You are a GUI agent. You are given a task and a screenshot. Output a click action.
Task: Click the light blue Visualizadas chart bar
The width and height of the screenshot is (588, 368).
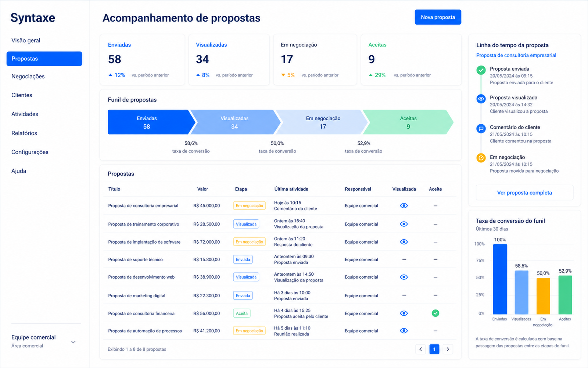click(x=521, y=292)
